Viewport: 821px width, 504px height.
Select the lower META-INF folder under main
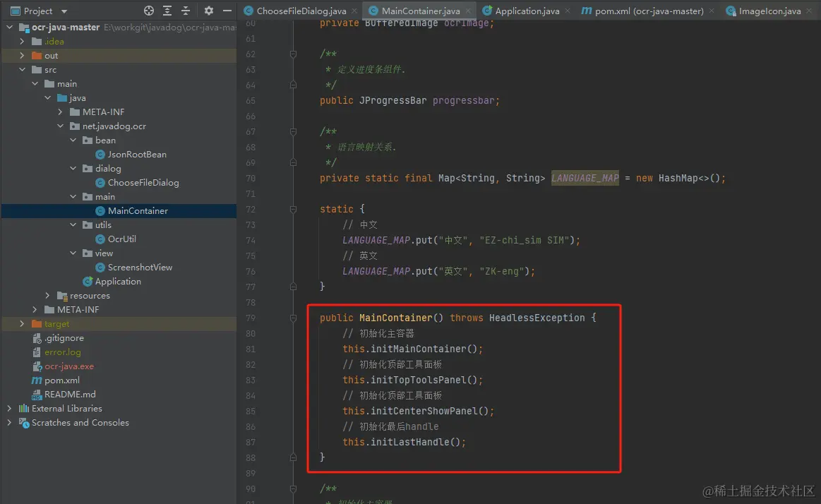(78, 309)
